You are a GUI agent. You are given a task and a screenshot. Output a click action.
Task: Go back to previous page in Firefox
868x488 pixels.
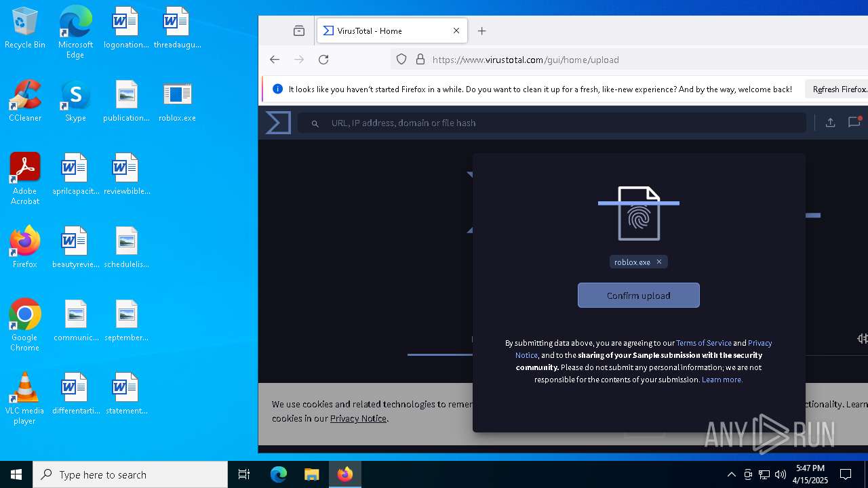(x=275, y=60)
